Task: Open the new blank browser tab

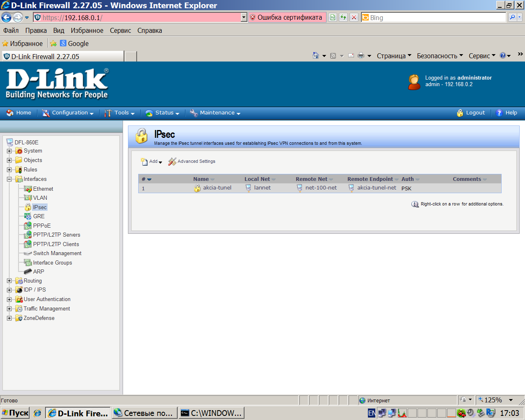Action: click(x=131, y=57)
